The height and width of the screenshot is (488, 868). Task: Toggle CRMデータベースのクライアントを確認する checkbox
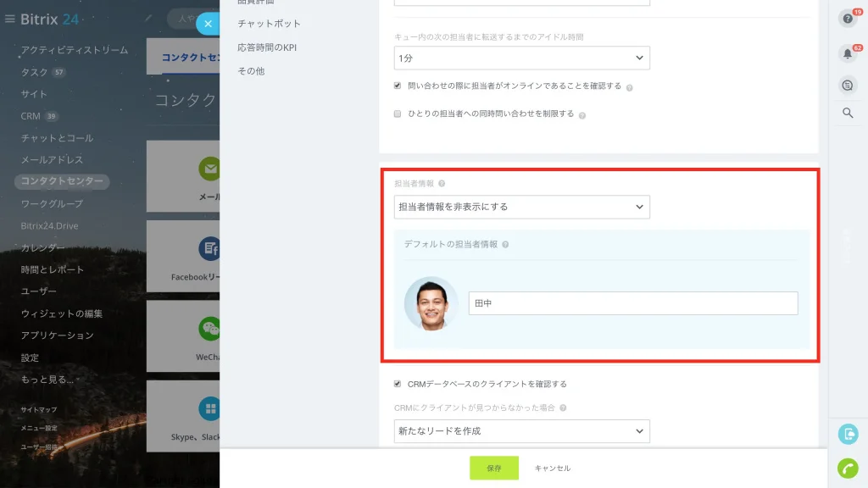[x=398, y=384]
